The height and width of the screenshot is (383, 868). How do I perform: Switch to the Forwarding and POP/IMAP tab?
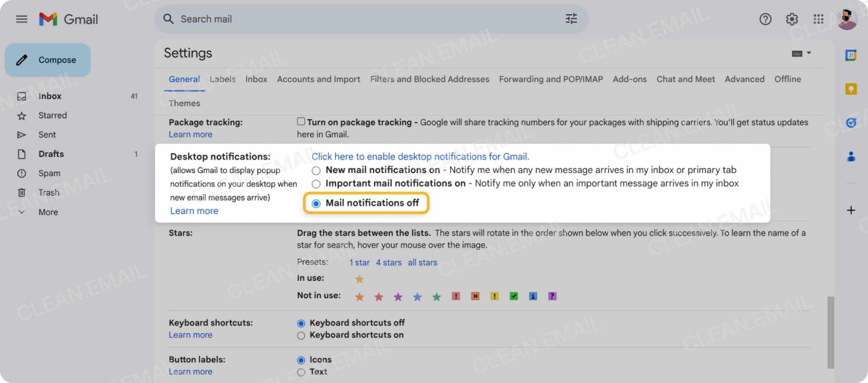coord(551,79)
